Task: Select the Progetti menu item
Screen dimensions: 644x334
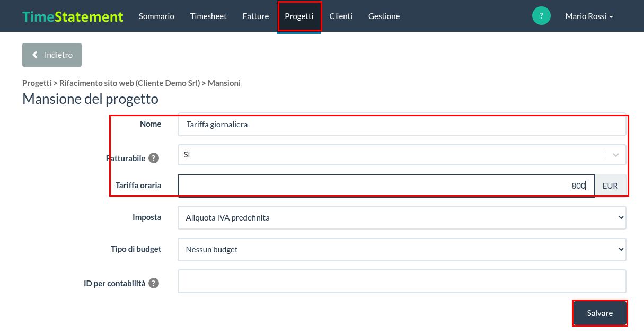Action: pos(299,16)
